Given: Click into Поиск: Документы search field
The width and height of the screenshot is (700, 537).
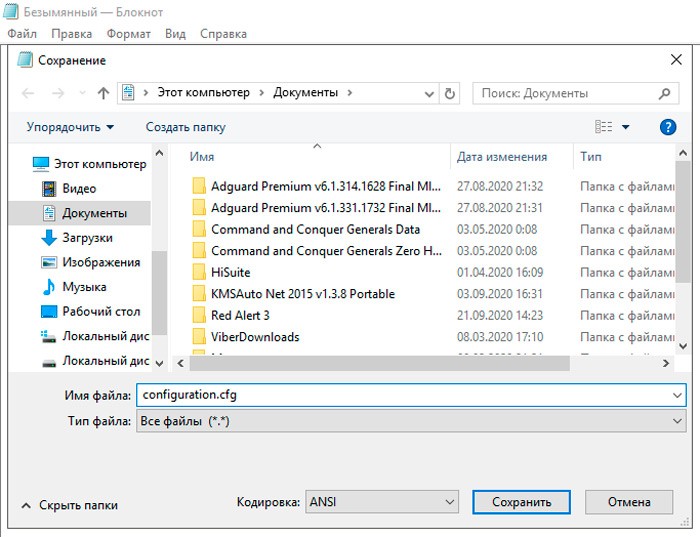Looking at the screenshot, I should (x=567, y=93).
